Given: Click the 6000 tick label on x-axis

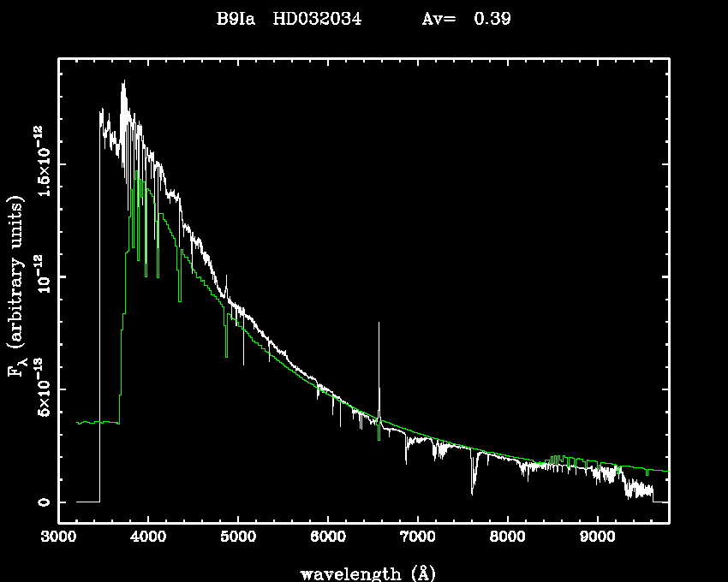Looking at the screenshot, I should coord(328,539).
